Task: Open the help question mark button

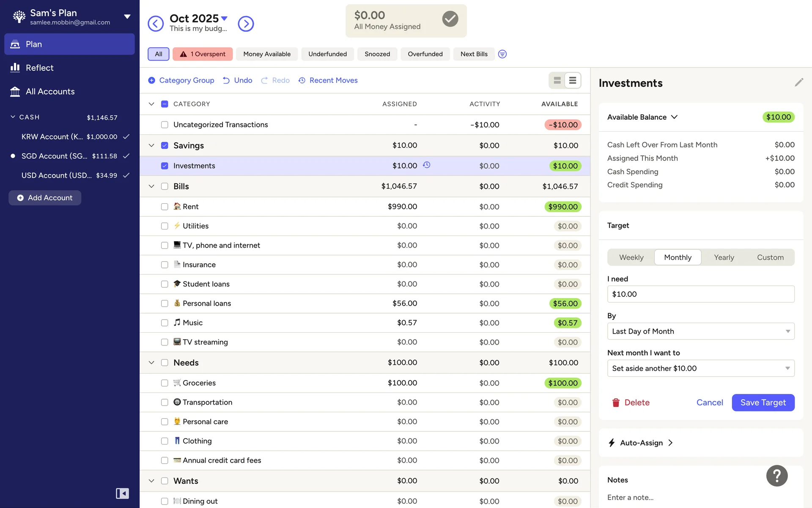Action: [776, 476]
